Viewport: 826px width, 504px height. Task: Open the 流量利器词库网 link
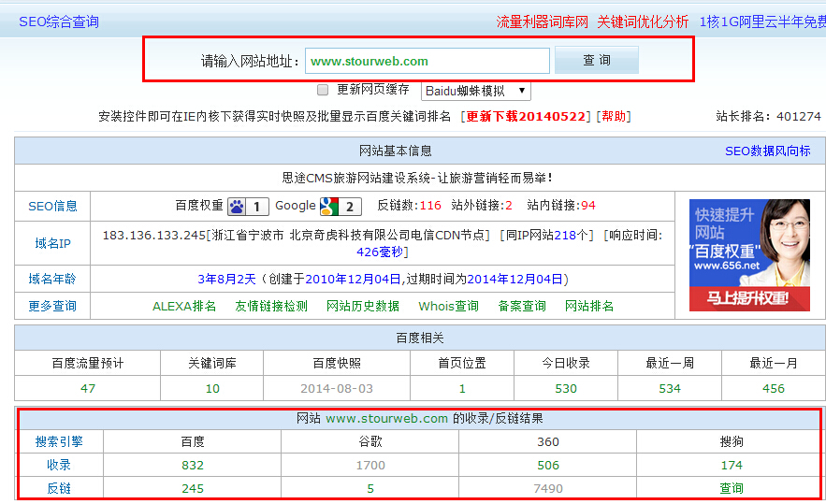(542, 22)
